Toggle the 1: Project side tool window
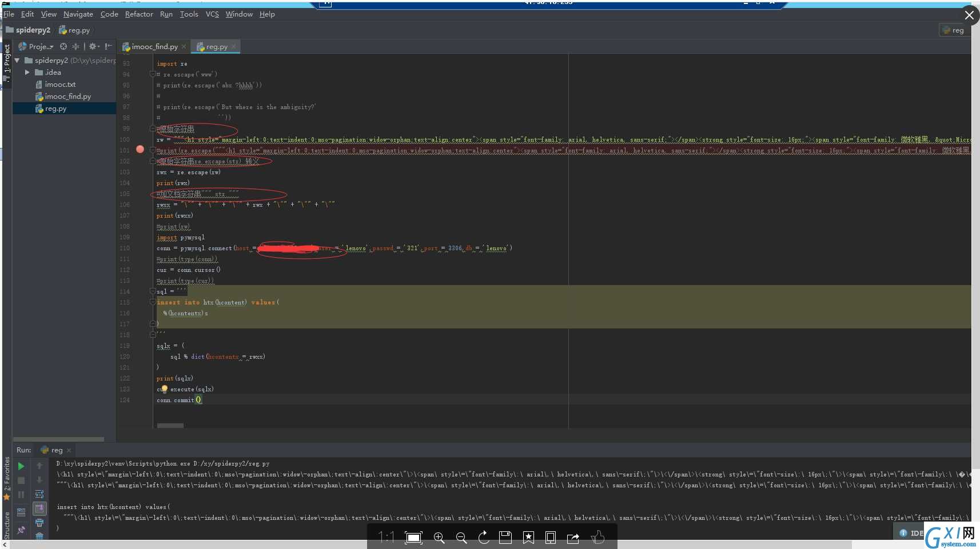The height and width of the screenshot is (549, 980). point(7,63)
